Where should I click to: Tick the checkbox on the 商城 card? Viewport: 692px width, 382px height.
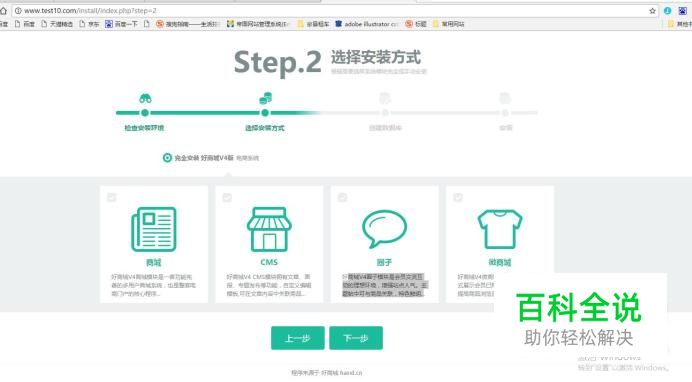(112, 197)
